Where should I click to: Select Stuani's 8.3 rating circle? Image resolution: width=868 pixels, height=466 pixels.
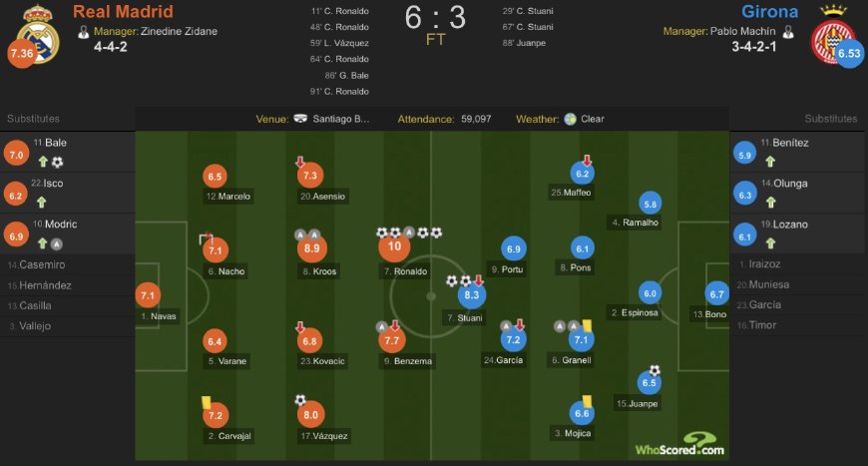point(471,294)
